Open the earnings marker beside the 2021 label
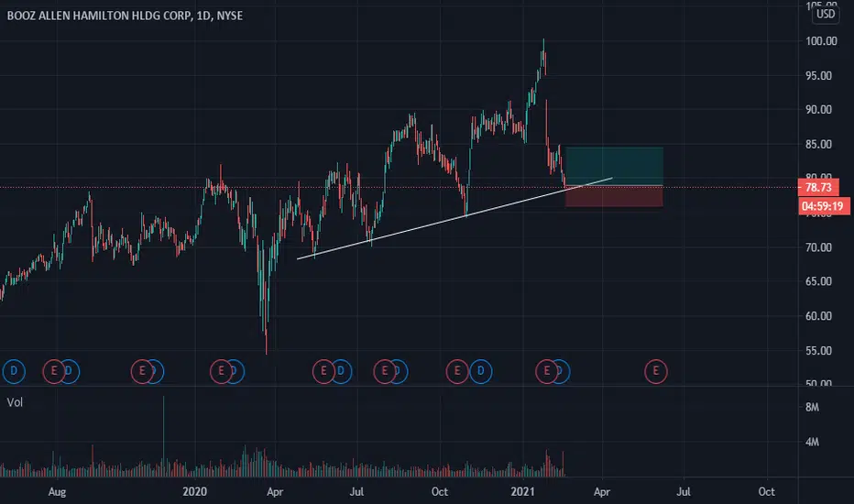This screenshot has height=504, width=854. [x=547, y=372]
